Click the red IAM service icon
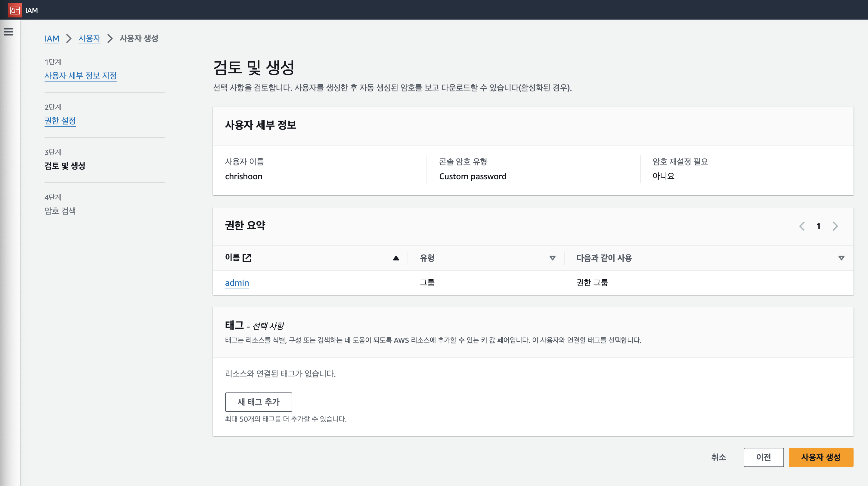The image size is (868, 486). [15, 10]
